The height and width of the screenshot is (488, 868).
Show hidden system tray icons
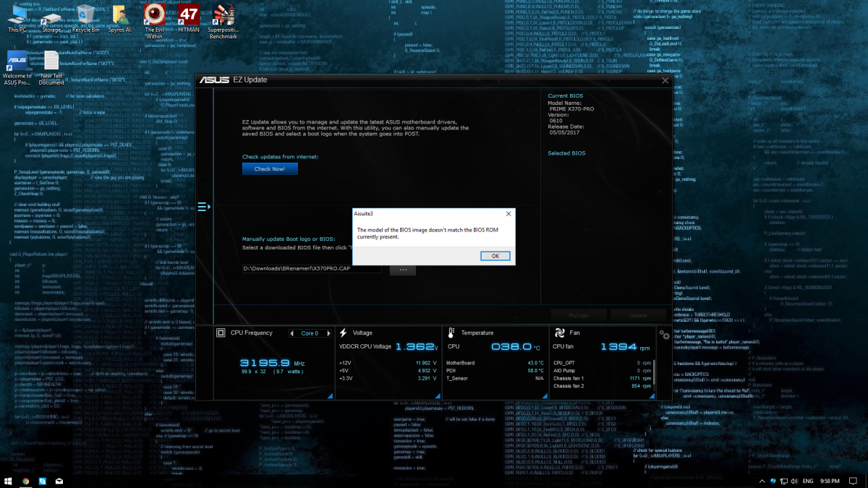pyautogui.click(x=762, y=481)
